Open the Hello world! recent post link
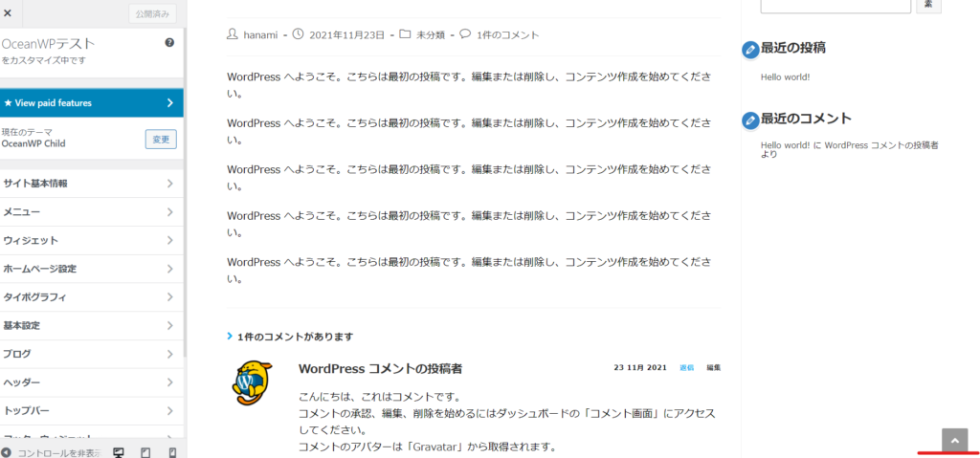 pos(785,76)
